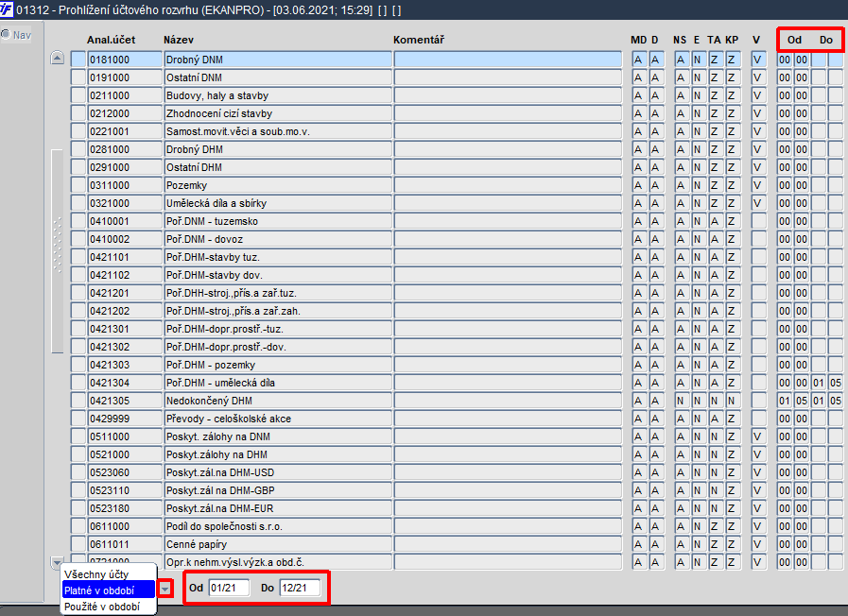Click the MD cell of account 0181000
The width and height of the screenshot is (848, 616).
[x=639, y=60]
